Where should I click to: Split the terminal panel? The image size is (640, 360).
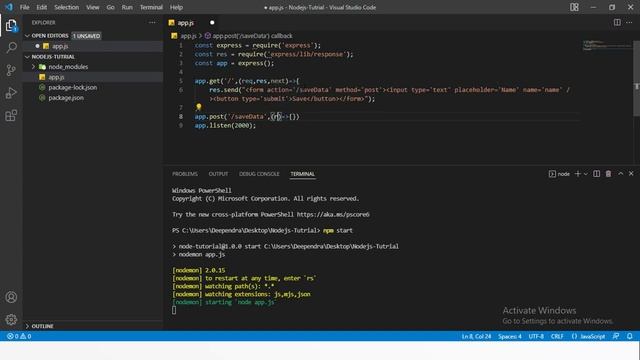pyautogui.click(x=596, y=174)
